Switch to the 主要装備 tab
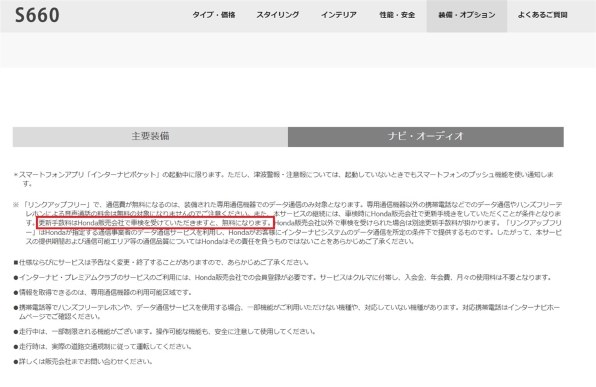 (150, 136)
